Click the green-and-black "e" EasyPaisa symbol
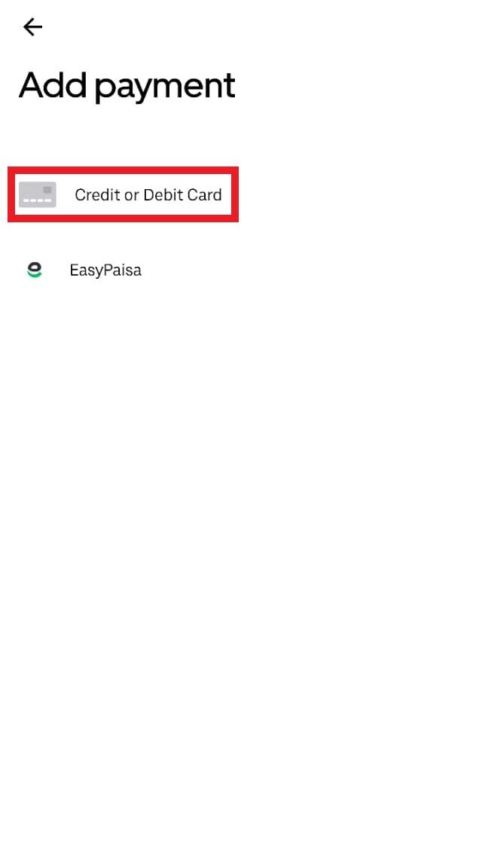The height and width of the screenshot is (868, 482). pos(35,270)
